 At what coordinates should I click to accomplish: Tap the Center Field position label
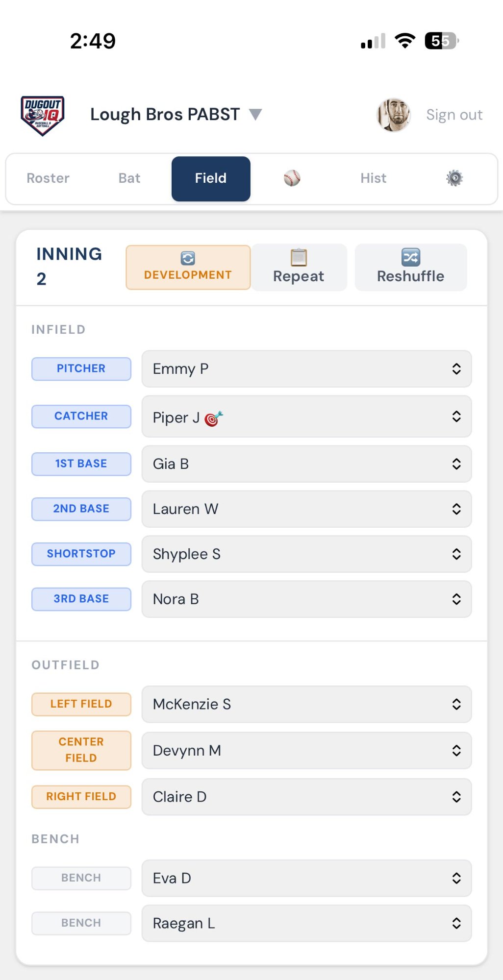click(x=81, y=750)
